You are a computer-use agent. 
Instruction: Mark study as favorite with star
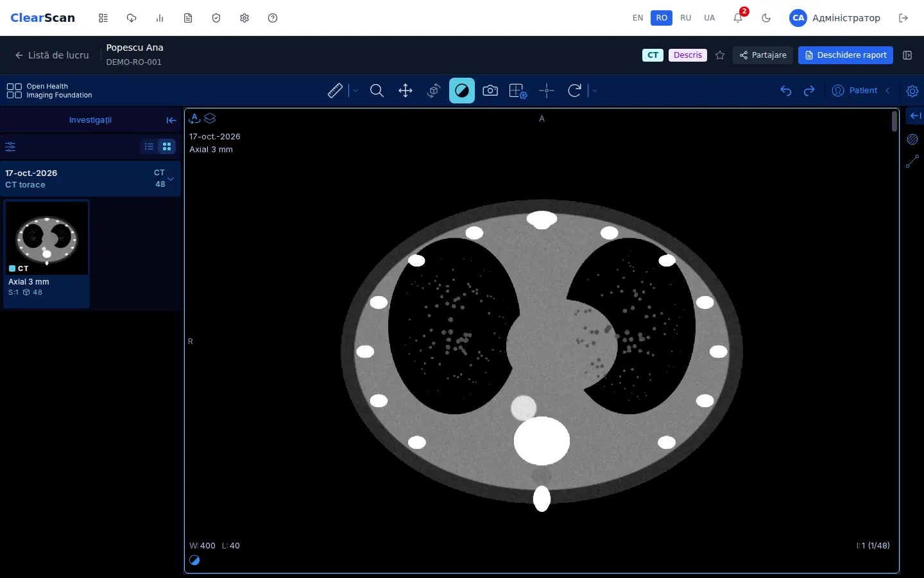(720, 55)
